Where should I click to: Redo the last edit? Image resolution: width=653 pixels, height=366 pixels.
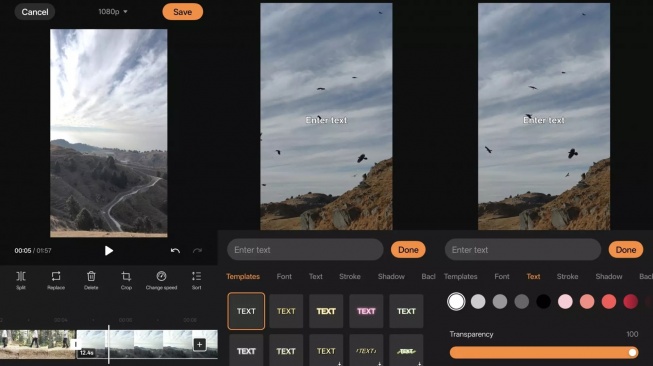pyautogui.click(x=197, y=250)
